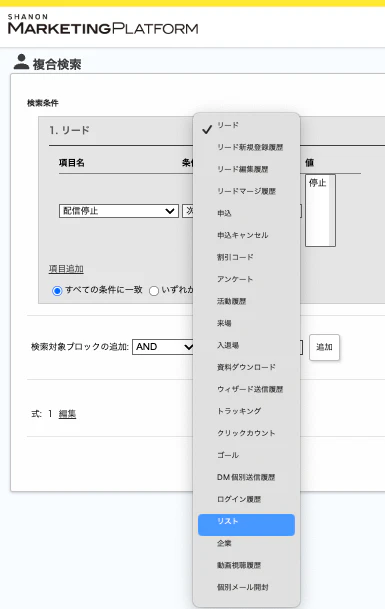Image resolution: width=385 pixels, height=609 pixels.
Task: Click the person icon beside 複合検索
Action: click(x=21, y=62)
